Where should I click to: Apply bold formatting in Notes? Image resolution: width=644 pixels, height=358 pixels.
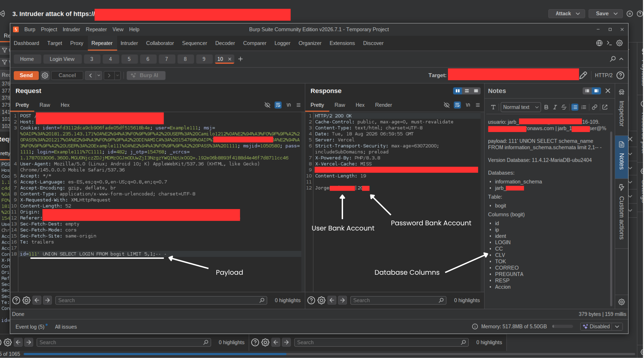click(546, 107)
